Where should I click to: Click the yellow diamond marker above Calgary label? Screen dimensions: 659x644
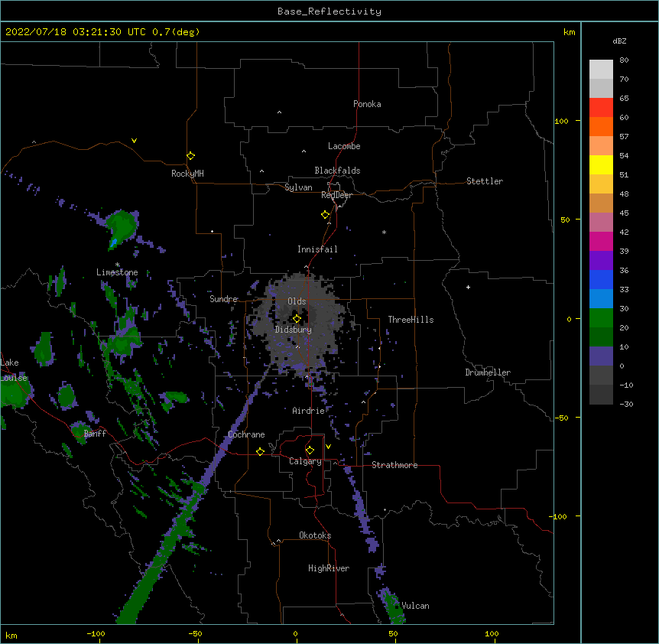click(310, 450)
